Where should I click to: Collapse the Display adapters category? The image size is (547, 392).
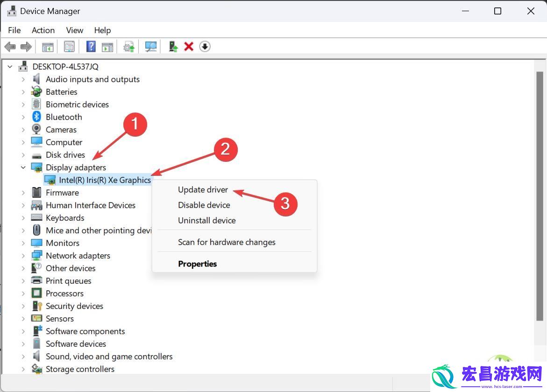tap(23, 167)
